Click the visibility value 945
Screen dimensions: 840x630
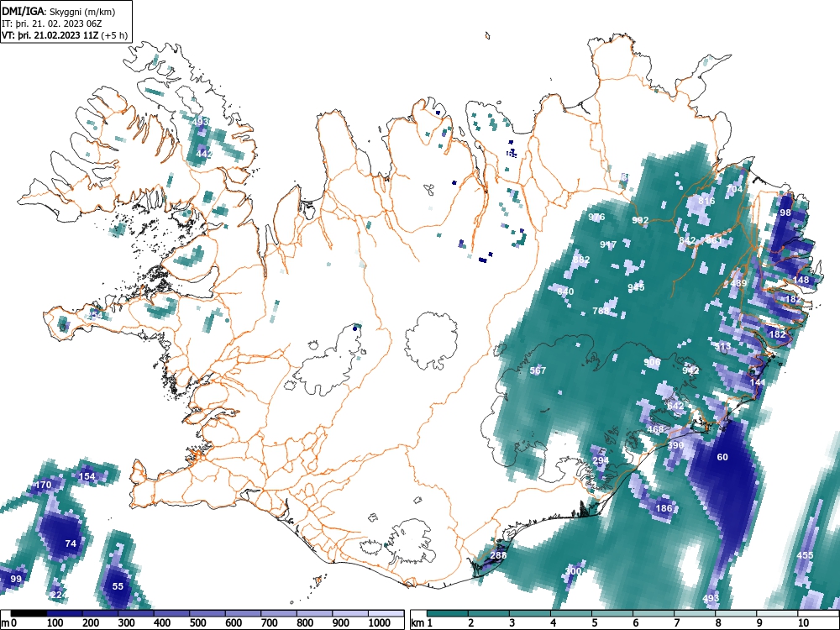pyautogui.click(x=636, y=287)
